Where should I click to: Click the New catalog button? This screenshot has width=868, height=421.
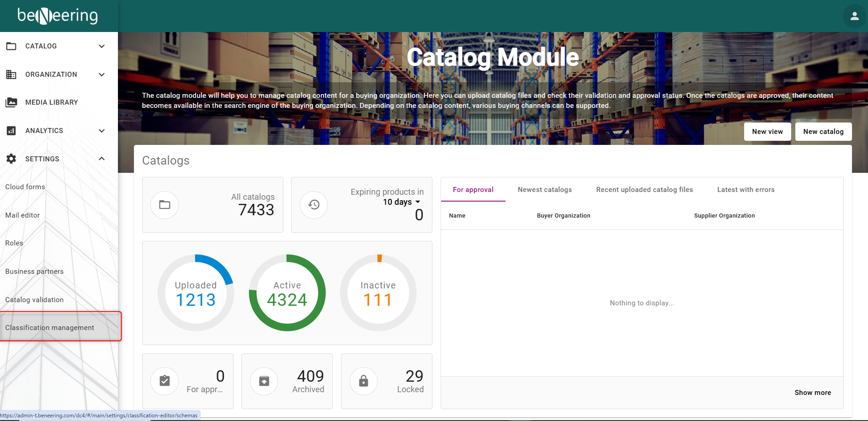point(823,132)
